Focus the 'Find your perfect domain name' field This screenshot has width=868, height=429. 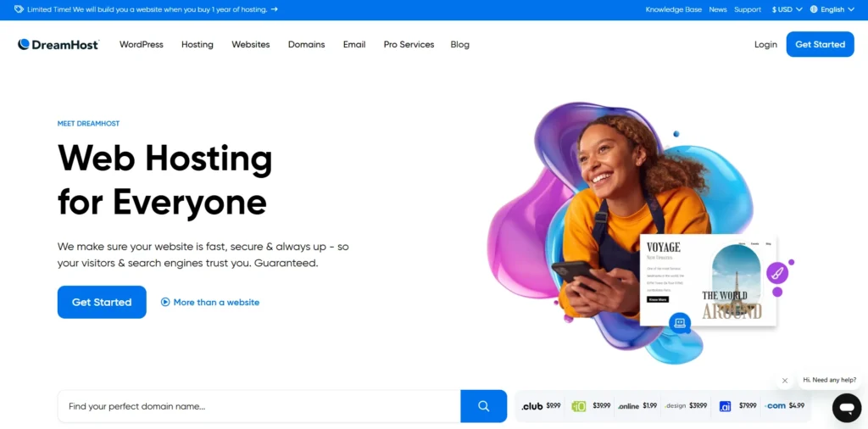pyautogui.click(x=259, y=406)
